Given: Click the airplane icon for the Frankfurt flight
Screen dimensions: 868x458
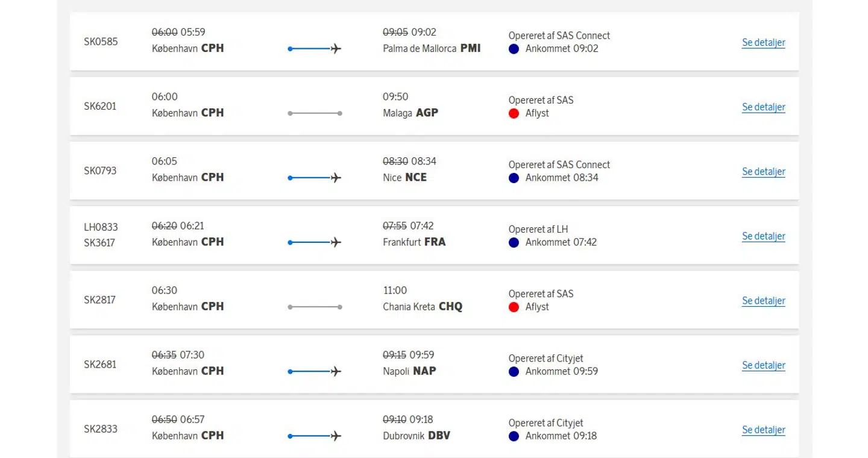Looking at the screenshot, I should (336, 242).
